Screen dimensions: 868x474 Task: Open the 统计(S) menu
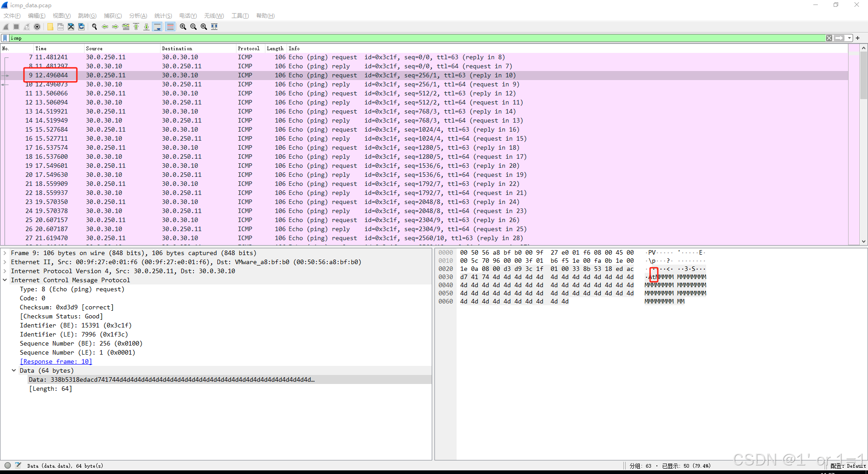(163, 15)
